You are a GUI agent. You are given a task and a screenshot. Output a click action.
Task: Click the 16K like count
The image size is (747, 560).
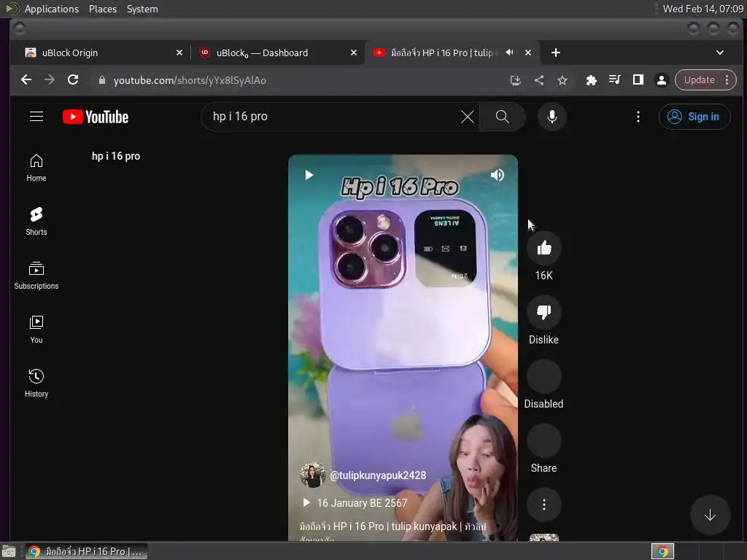tap(543, 276)
